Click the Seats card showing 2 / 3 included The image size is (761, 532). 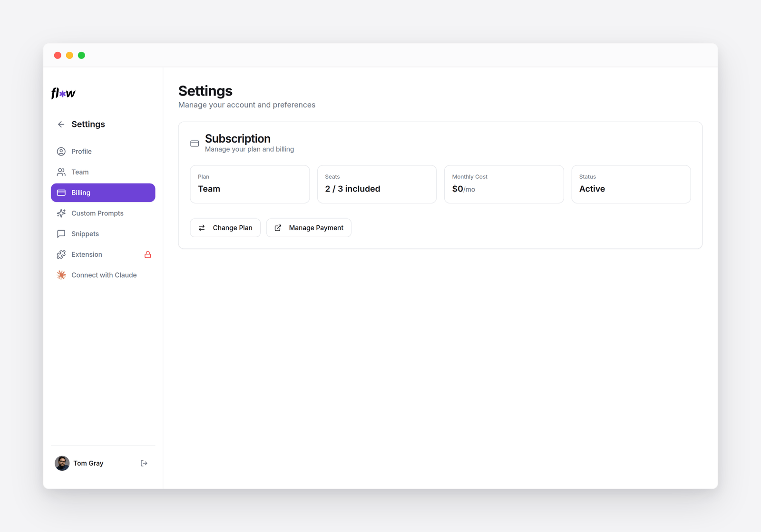pyautogui.click(x=377, y=184)
